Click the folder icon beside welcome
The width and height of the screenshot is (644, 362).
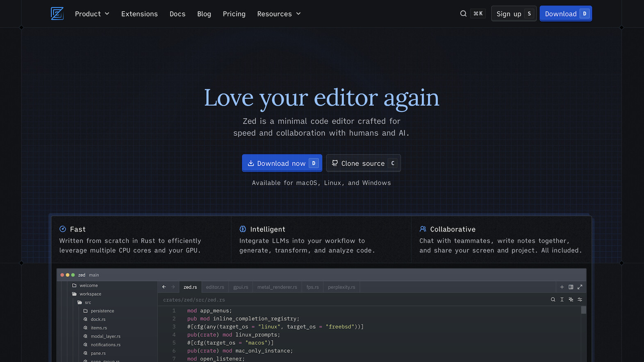pos(74,285)
